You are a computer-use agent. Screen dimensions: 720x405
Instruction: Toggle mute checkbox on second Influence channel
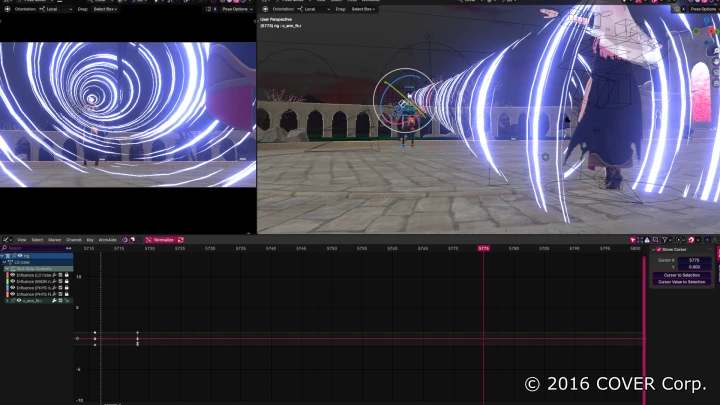60,281
